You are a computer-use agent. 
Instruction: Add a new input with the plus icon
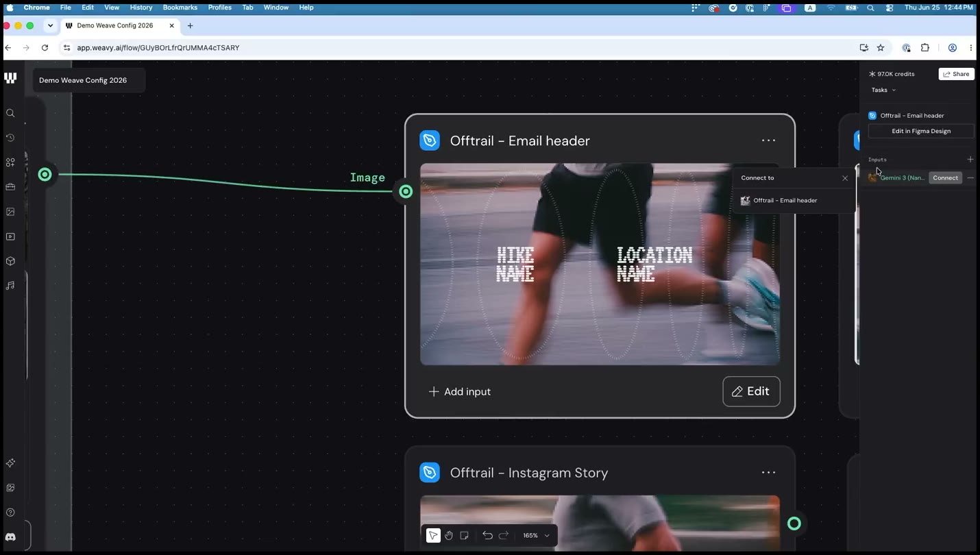970,159
